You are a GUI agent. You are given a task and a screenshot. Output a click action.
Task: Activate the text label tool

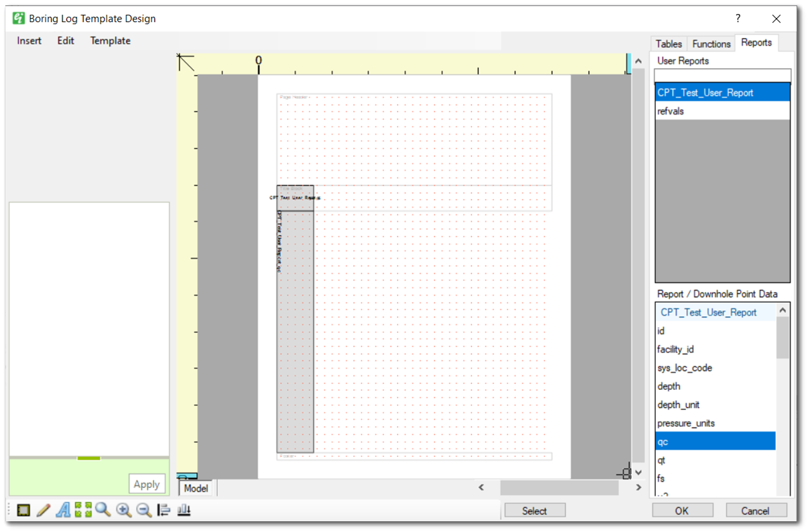(62, 509)
